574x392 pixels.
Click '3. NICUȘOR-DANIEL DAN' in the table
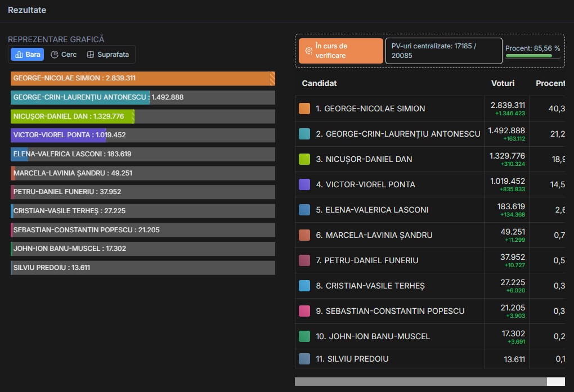tap(364, 159)
